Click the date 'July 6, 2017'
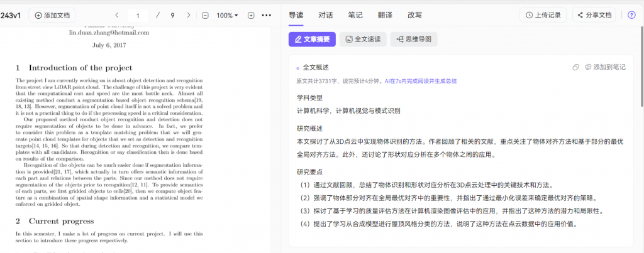Viewport: 644px width, 253px height. (109, 45)
